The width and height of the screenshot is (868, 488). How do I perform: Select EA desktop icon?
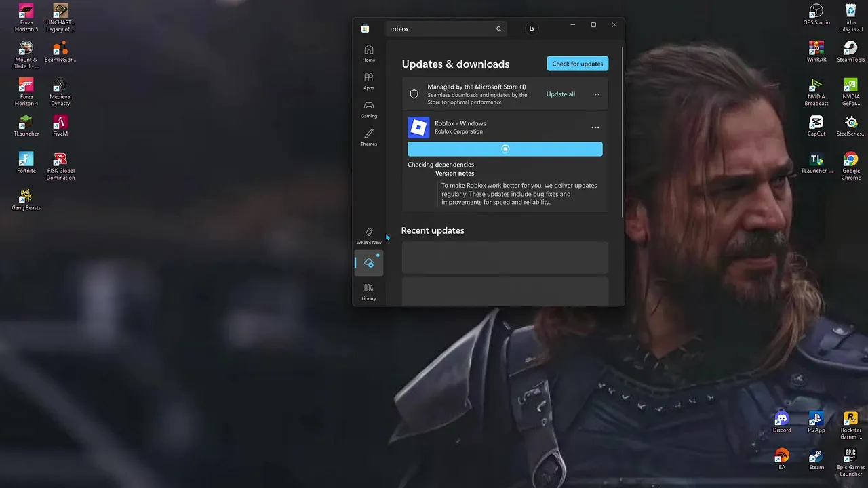pos(782,460)
